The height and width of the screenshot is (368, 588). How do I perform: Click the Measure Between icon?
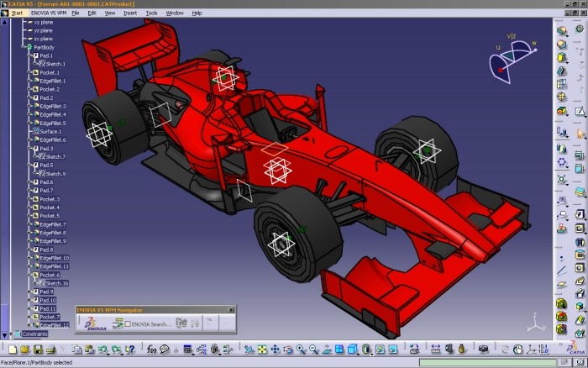point(434,349)
